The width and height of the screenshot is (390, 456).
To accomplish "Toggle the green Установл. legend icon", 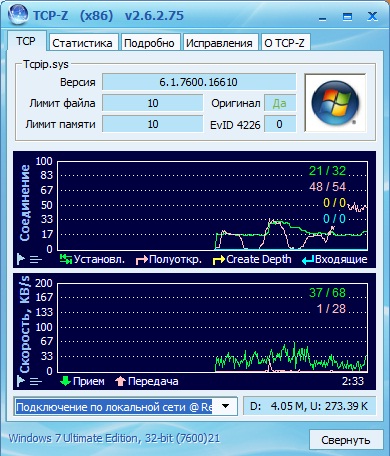I will [66, 259].
